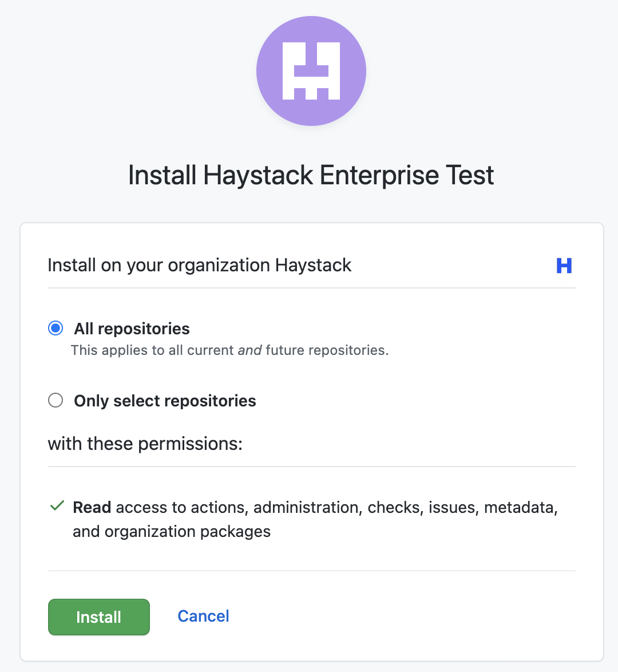
Task: Click the "and organization packages" permission line
Action: [172, 532]
